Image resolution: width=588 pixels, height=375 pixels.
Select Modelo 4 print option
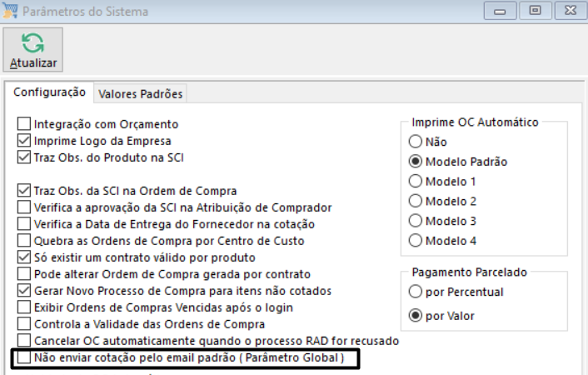[416, 241]
